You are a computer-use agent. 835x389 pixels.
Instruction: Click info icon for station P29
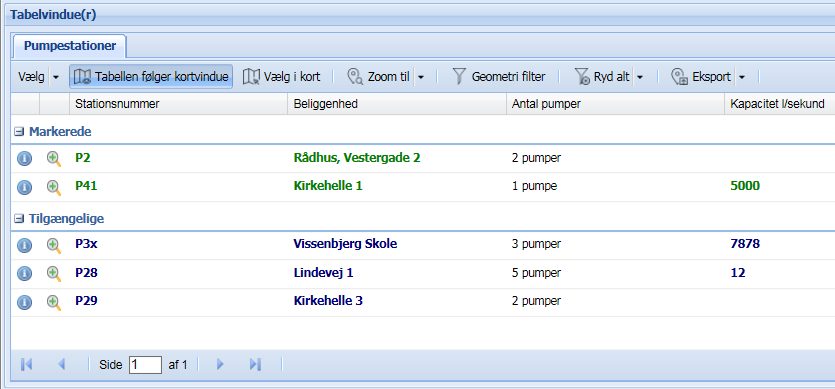pyautogui.click(x=24, y=302)
